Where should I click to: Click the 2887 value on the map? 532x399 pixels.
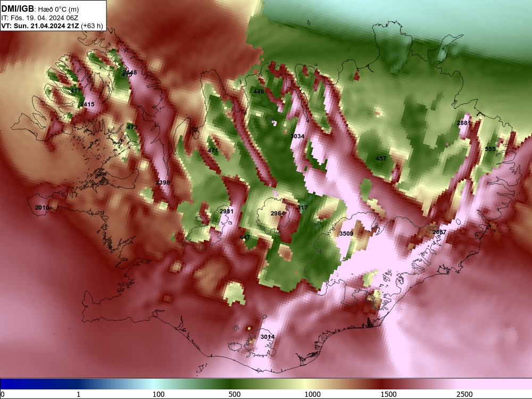439,232
